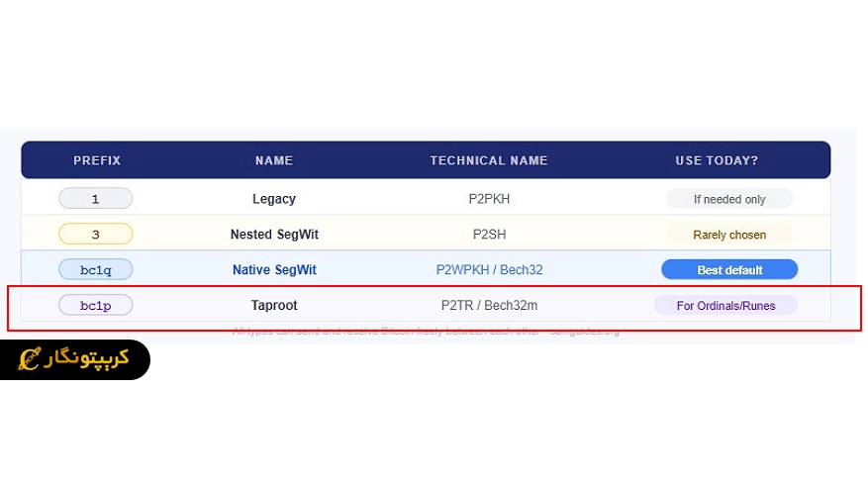Click the Nested SegWit name
The image size is (868, 488).
pyautogui.click(x=274, y=235)
